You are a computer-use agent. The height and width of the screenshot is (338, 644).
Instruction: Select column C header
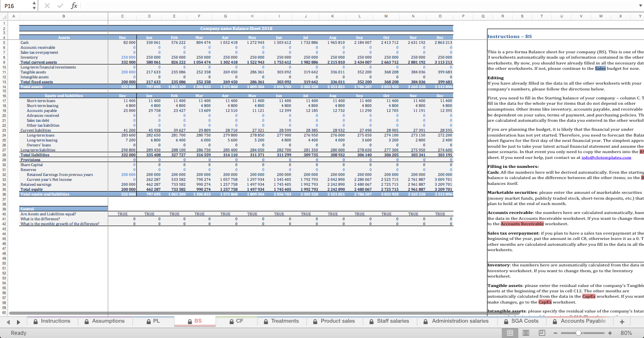point(123,16)
